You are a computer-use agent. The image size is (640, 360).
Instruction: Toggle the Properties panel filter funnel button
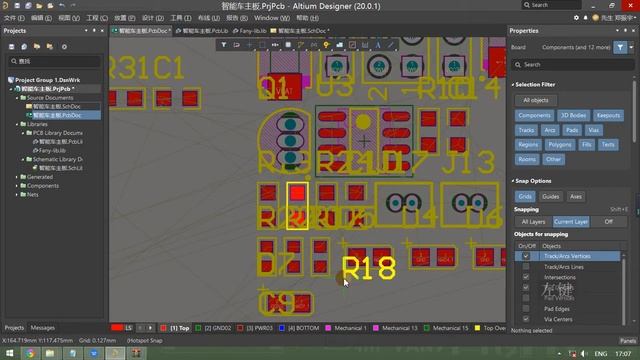[620, 47]
